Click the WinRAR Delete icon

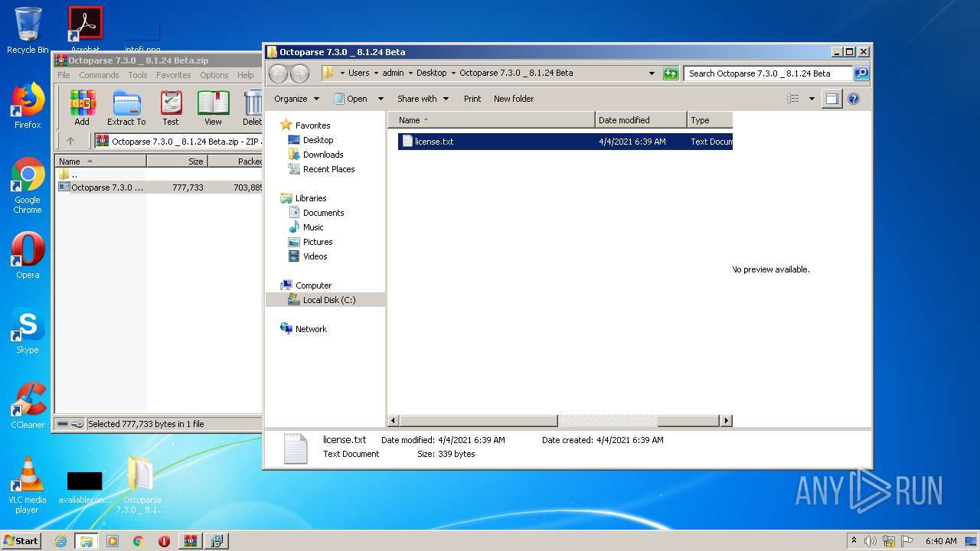(x=252, y=108)
